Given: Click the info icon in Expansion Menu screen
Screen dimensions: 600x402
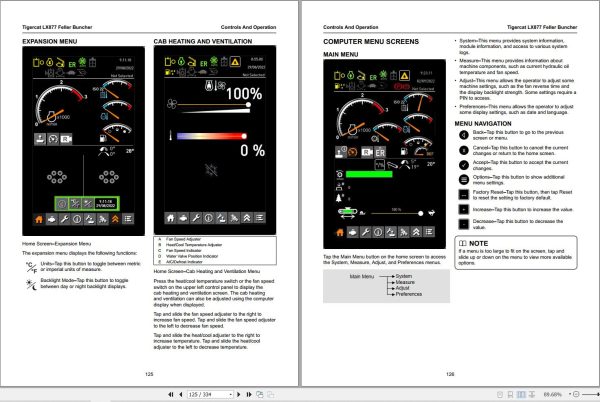Looking at the screenshot, I should (x=77, y=219).
